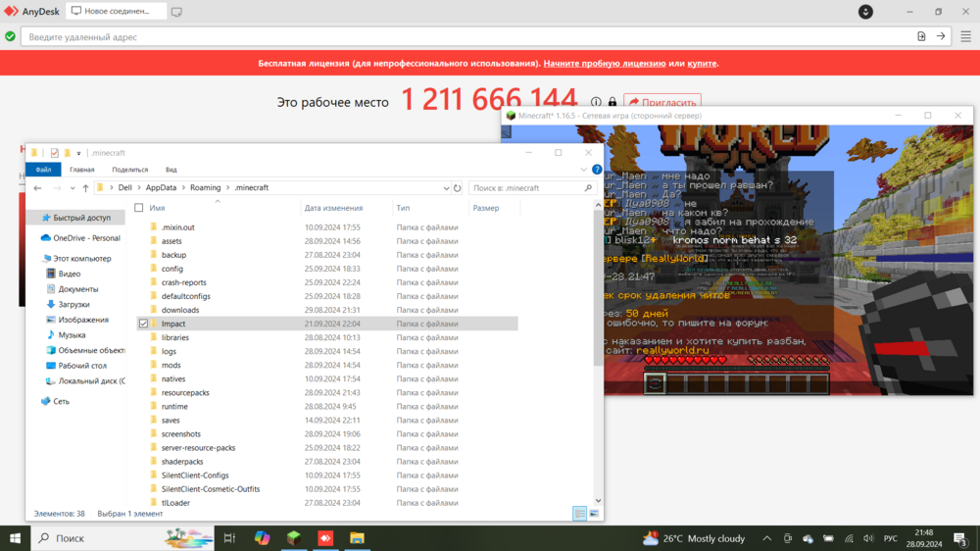
Task: Select the mods folder row
Action: coord(327,365)
